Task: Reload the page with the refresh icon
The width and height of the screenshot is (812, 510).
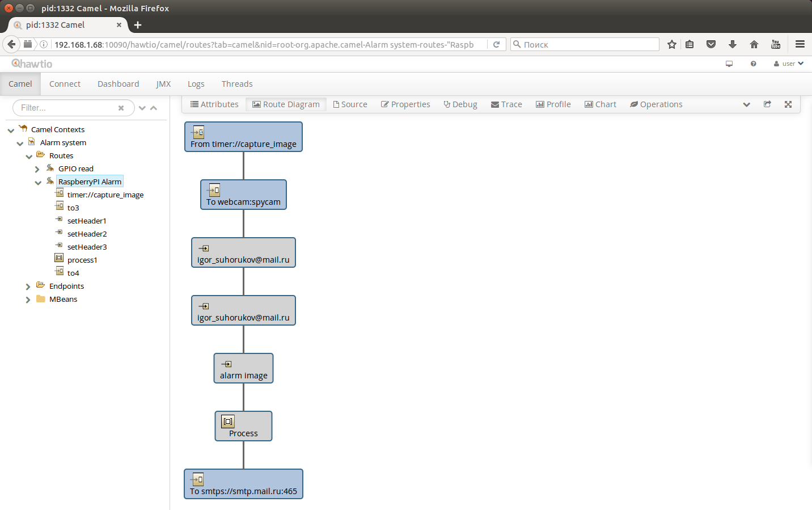Action: pyautogui.click(x=496, y=44)
